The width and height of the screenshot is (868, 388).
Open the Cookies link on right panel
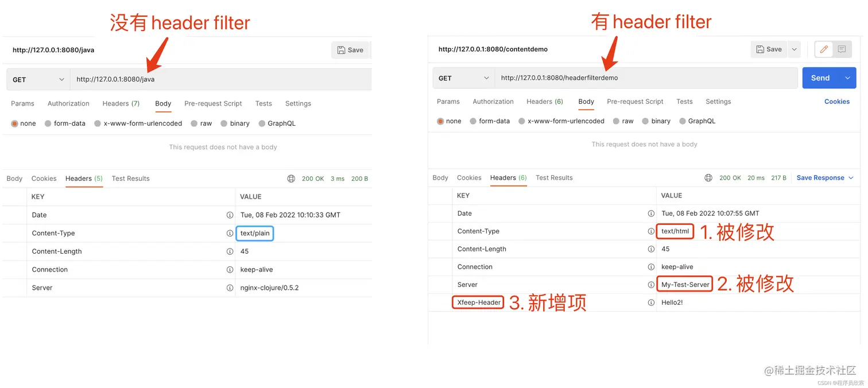click(836, 101)
